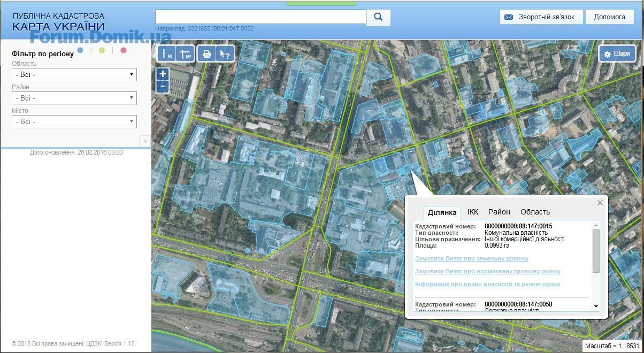The image size is (644, 353).
Task: Click the magnifier search button
Action: pos(378,17)
